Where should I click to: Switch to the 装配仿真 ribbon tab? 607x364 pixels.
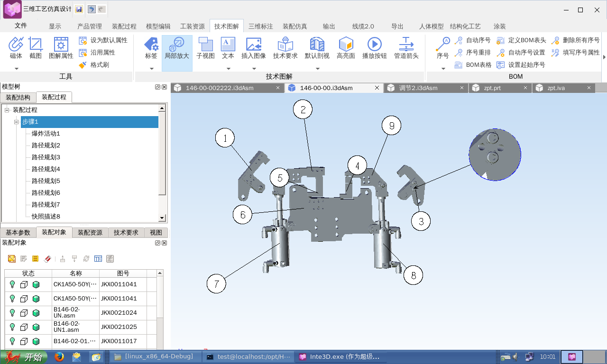294,27
